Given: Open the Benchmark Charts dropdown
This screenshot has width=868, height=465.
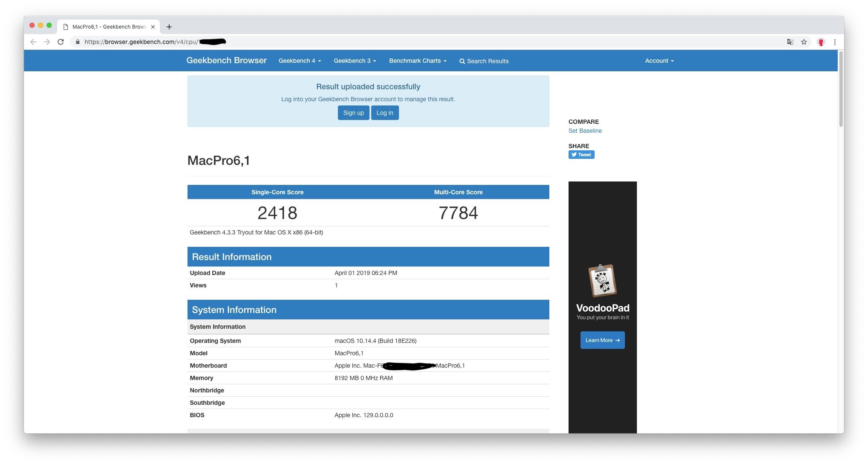Looking at the screenshot, I should pos(417,61).
